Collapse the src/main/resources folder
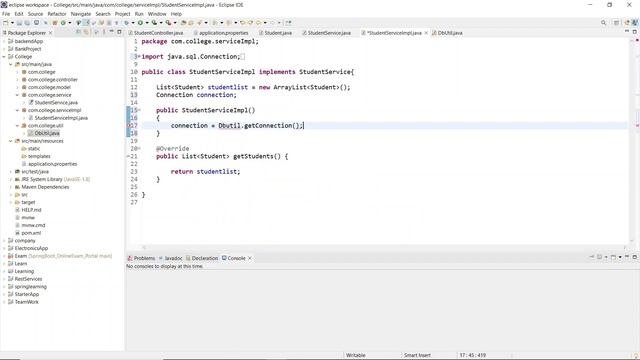The width and height of the screenshot is (640, 360). (x=11, y=141)
